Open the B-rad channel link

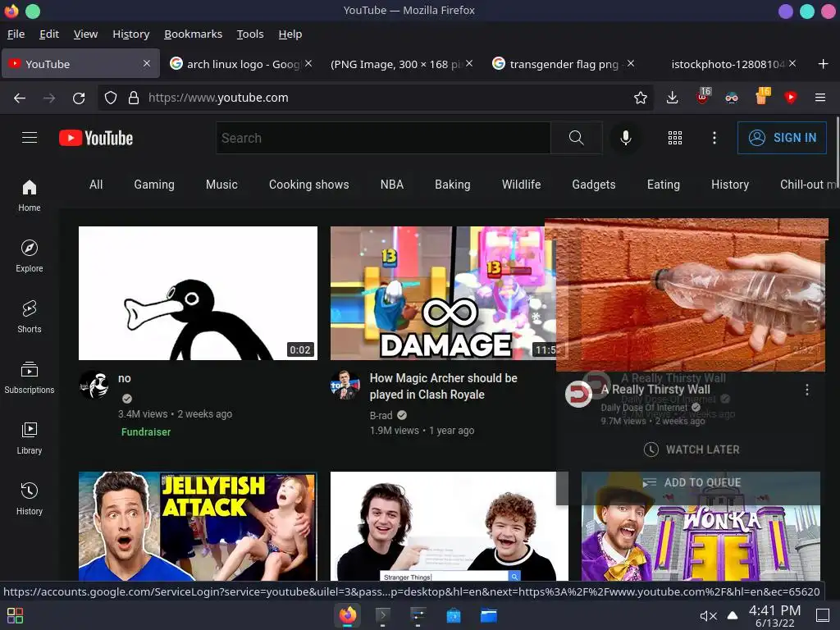(x=381, y=415)
